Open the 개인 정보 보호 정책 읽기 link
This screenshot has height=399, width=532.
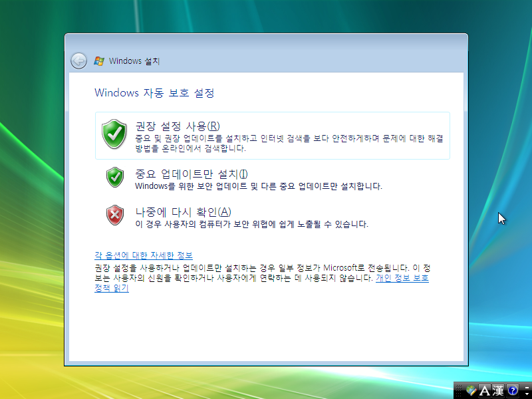402,278
